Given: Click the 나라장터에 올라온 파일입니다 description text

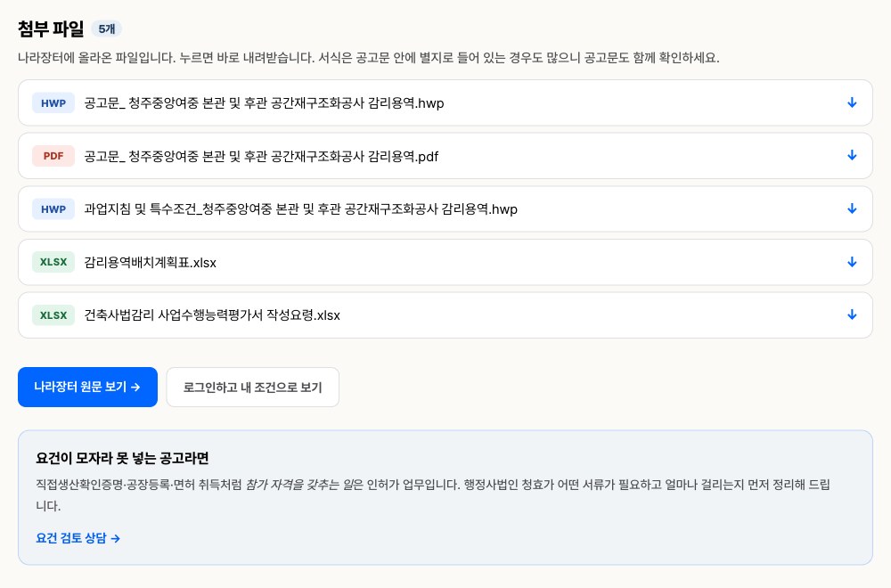Looking at the screenshot, I should 369,58.
